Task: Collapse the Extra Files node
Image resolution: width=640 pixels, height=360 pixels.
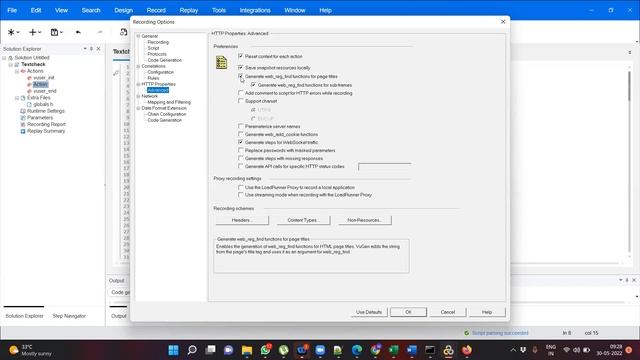Action: tap(17, 98)
